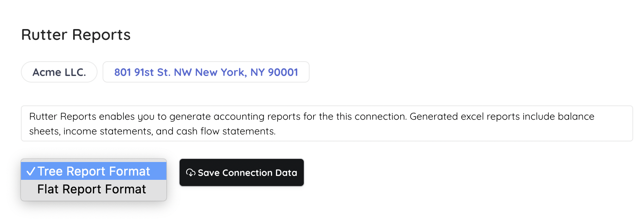Click the Acme LLC. company pill
The height and width of the screenshot is (224, 644).
pos(59,72)
